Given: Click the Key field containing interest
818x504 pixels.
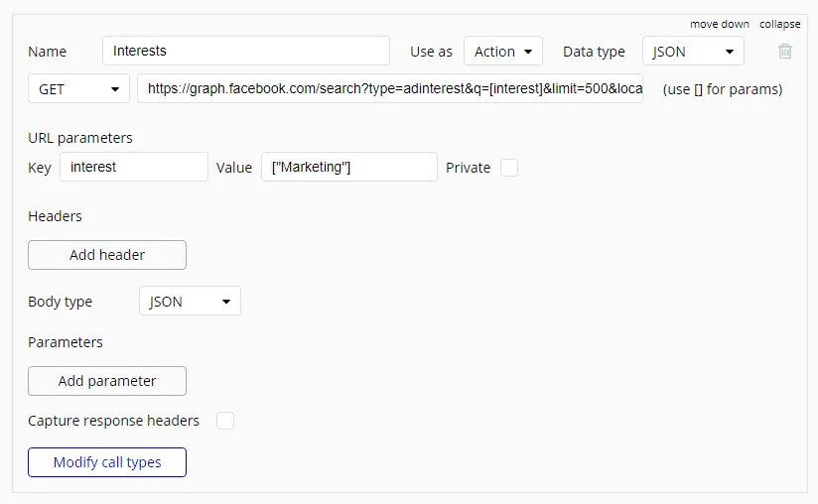Looking at the screenshot, I should tap(134, 167).
